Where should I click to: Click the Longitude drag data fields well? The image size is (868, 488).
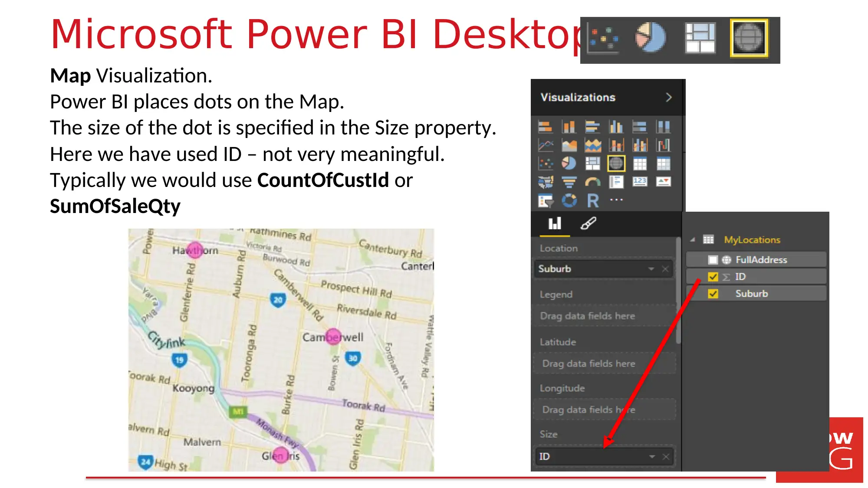[x=604, y=409]
